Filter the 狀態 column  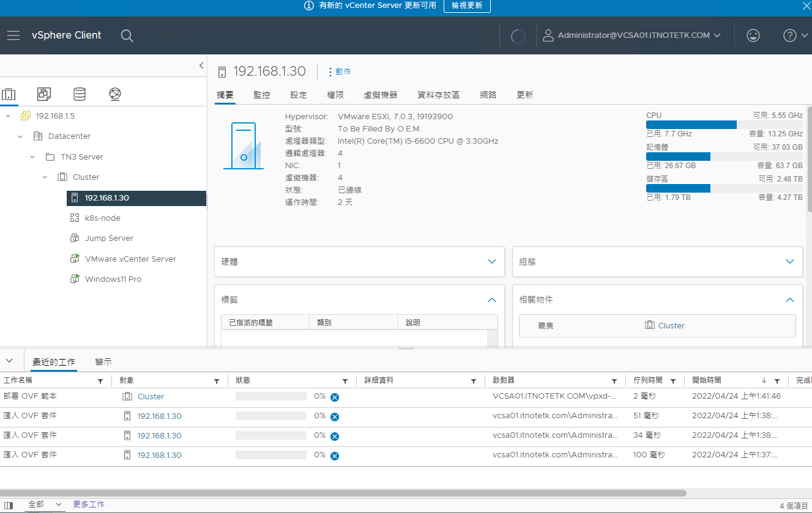(x=345, y=381)
